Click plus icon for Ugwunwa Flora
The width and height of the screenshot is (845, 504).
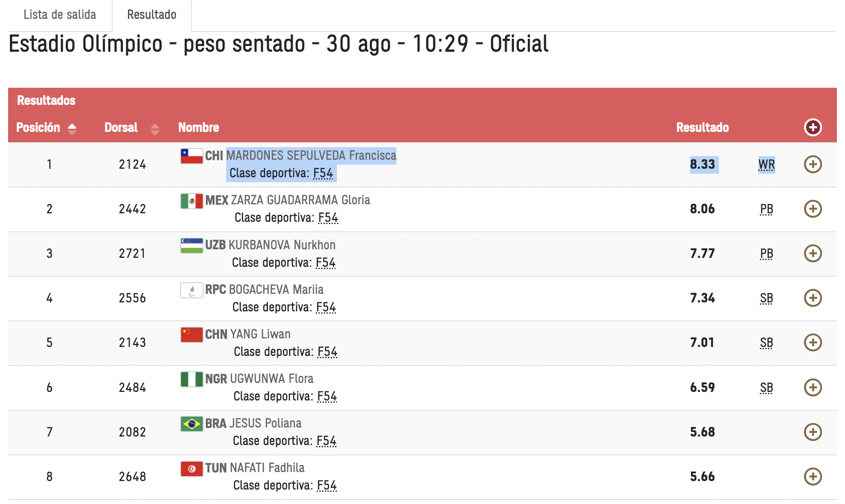(x=813, y=387)
